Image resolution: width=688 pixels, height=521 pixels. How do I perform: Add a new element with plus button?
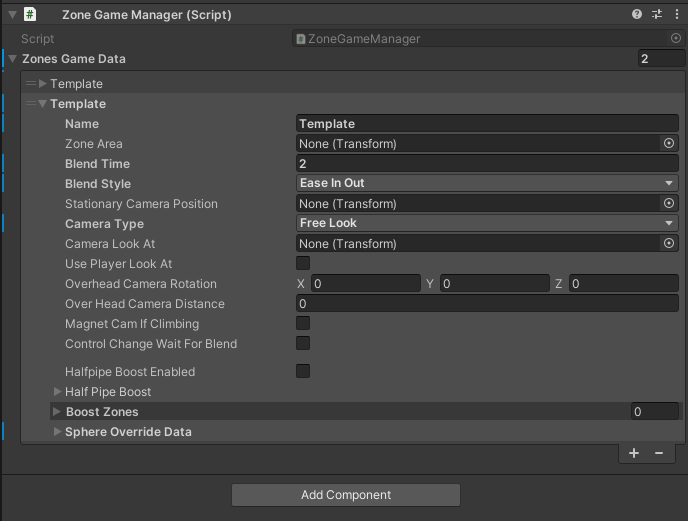pos(634,453)
